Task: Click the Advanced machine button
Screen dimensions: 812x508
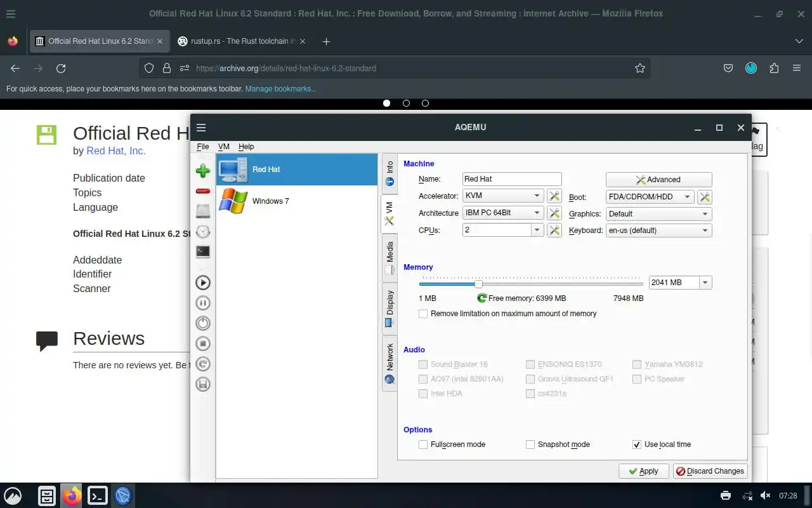Action: point(658,180)
